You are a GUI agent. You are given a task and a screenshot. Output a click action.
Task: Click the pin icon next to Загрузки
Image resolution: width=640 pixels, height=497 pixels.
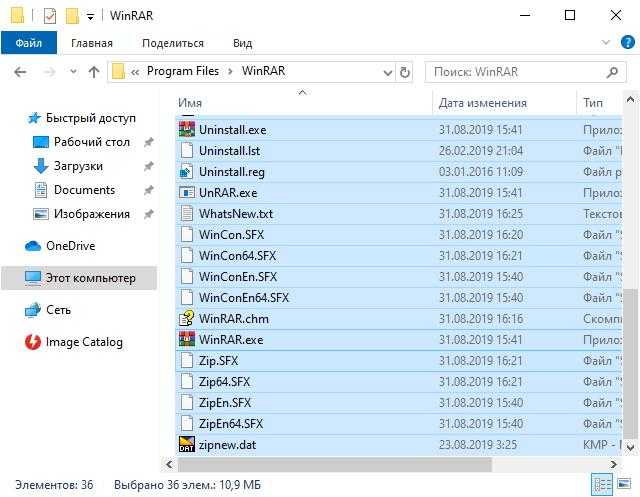[x=149, y=166]
